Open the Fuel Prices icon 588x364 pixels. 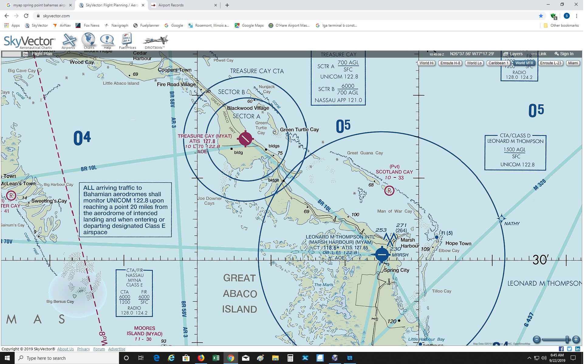(x=127, y=41)
